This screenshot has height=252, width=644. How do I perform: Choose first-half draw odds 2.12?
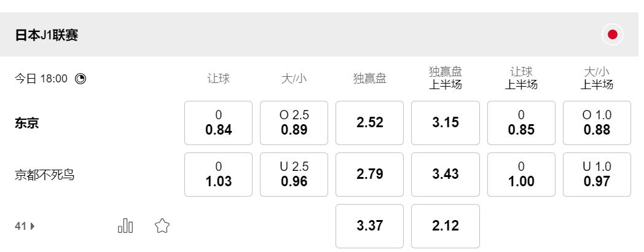point(446,226)
